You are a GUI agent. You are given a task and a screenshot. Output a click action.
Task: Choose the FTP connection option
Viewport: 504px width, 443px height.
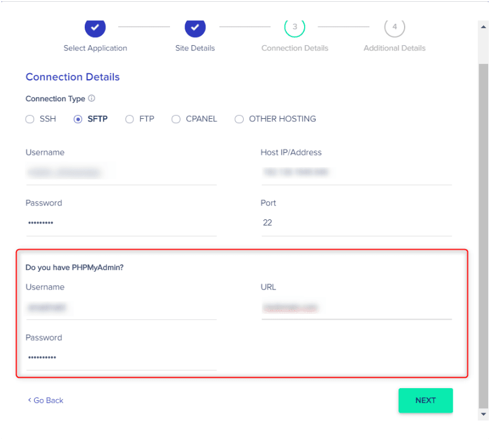(x=130, y=119)
